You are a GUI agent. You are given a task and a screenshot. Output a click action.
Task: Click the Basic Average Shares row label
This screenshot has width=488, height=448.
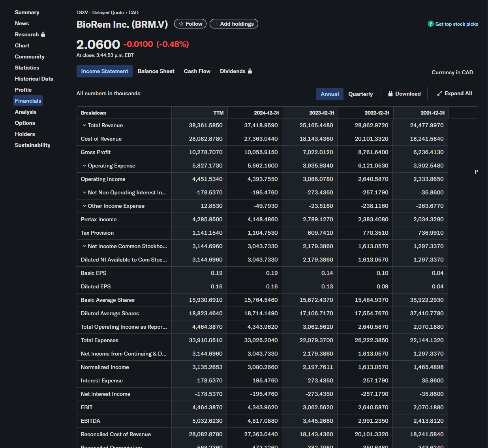point(108,300)
